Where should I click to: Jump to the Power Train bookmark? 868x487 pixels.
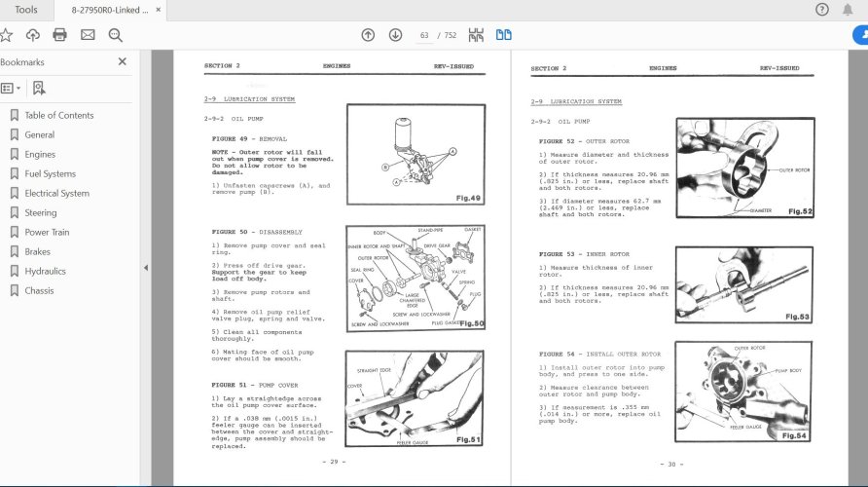[47, 232]
